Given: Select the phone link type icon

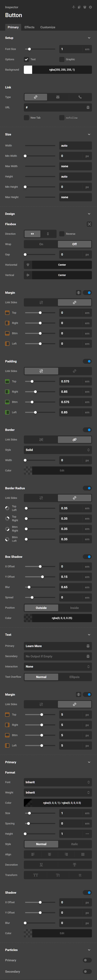Looking at the screenshot, I should (80, 97).
